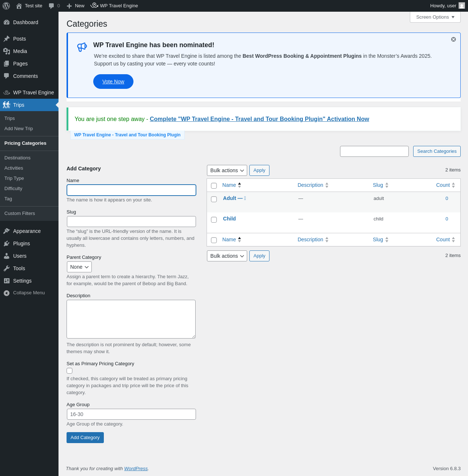This screenshot has height=476, width=468.
Task: Check the select-all checkbox in table footer
Action: point(214,240)
